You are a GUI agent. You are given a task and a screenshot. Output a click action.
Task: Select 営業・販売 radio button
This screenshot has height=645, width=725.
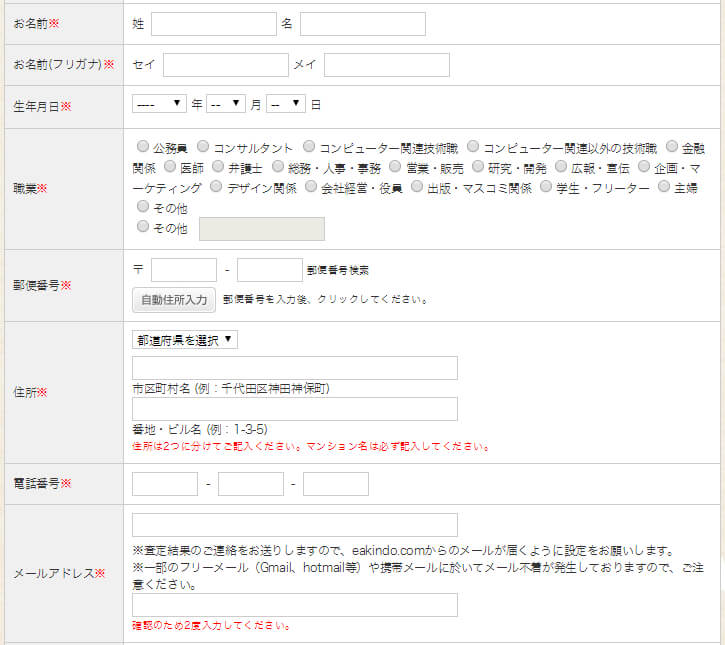[x=395, y=166]
